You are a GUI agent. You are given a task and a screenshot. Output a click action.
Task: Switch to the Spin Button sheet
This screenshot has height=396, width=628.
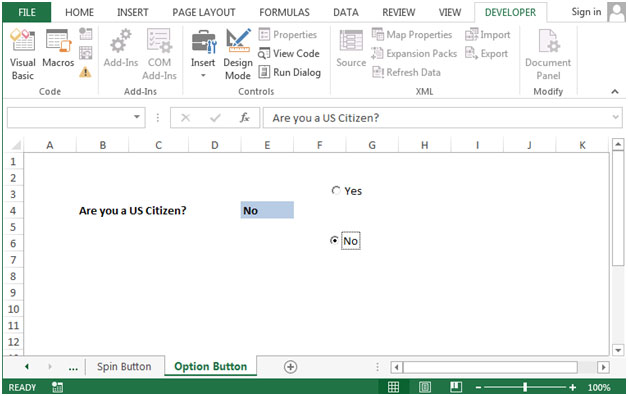124,367
